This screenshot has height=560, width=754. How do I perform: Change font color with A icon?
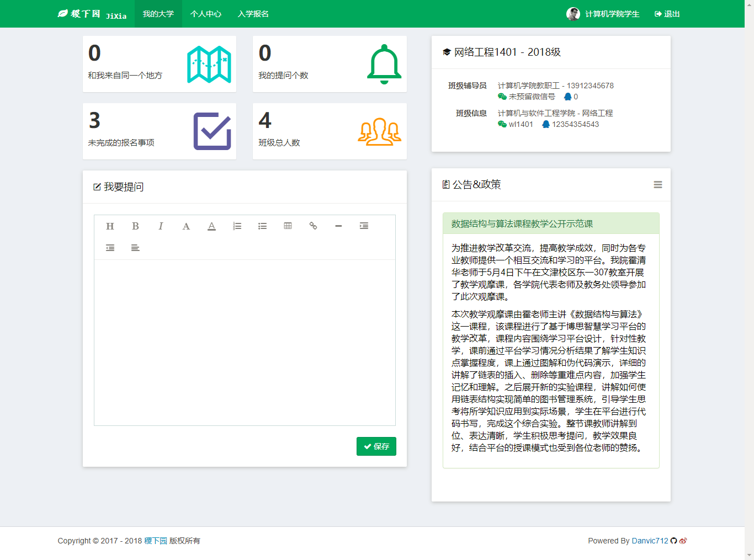point(186,226)
